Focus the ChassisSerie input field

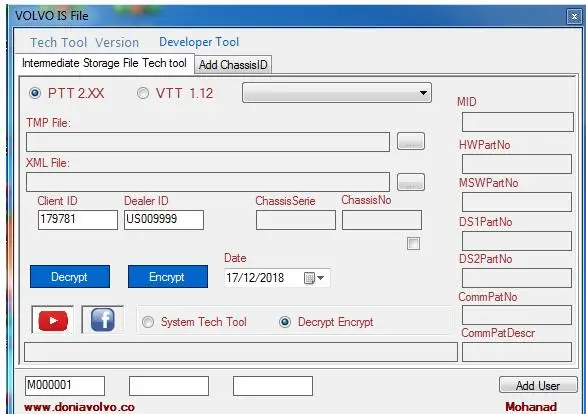tap(296, 220)
